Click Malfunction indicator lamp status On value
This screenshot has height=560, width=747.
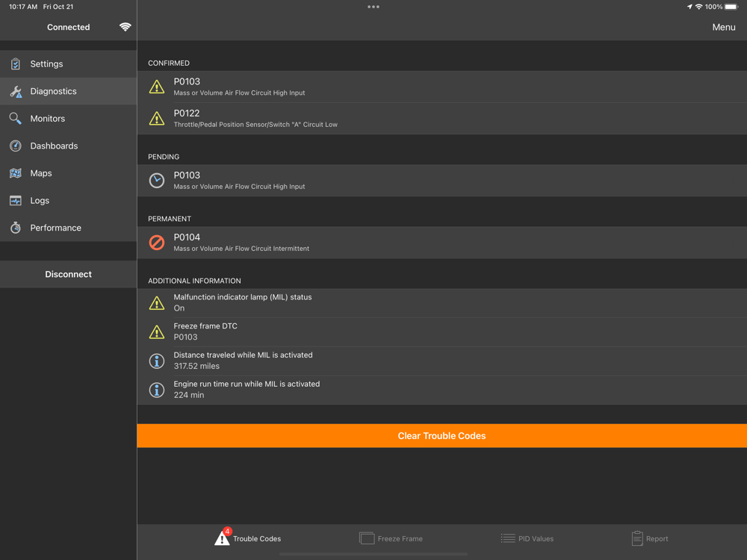click(179, 308)
